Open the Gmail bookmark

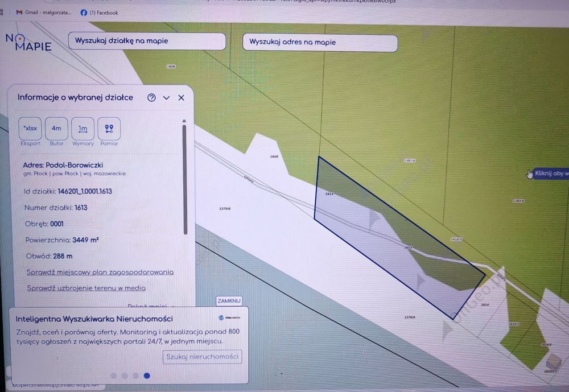[x=44, y=13]
